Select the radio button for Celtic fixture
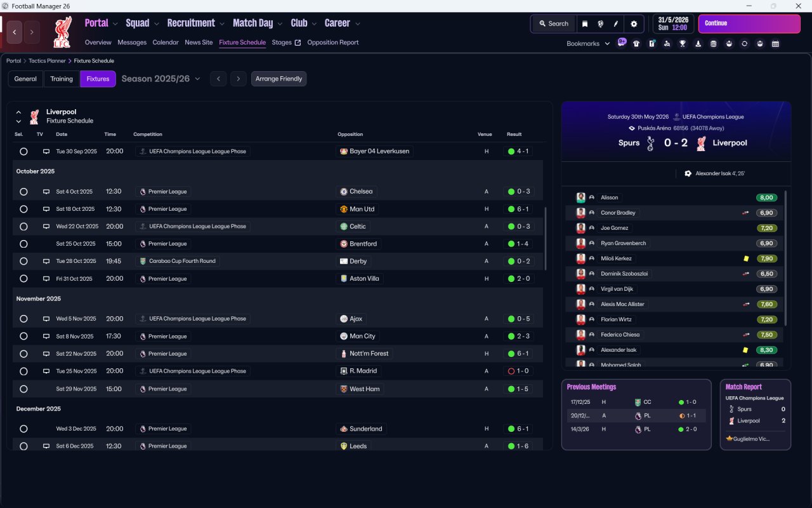 coord(23,227)
